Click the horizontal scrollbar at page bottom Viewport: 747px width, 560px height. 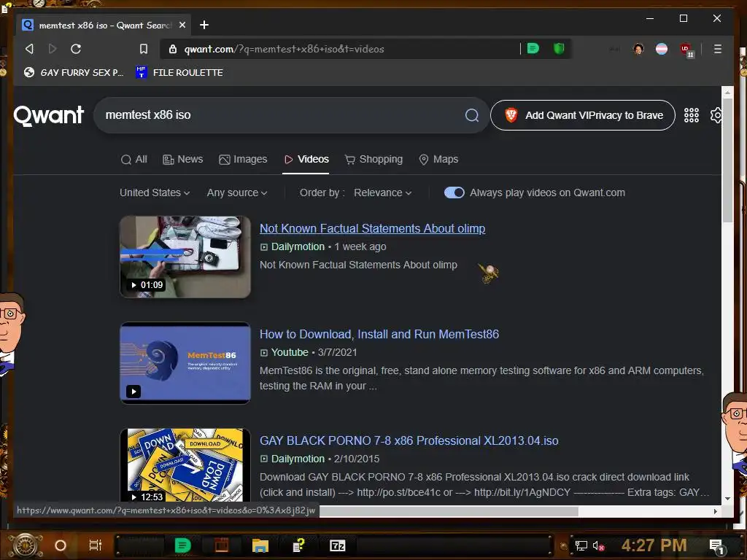[x=449, y=511]
